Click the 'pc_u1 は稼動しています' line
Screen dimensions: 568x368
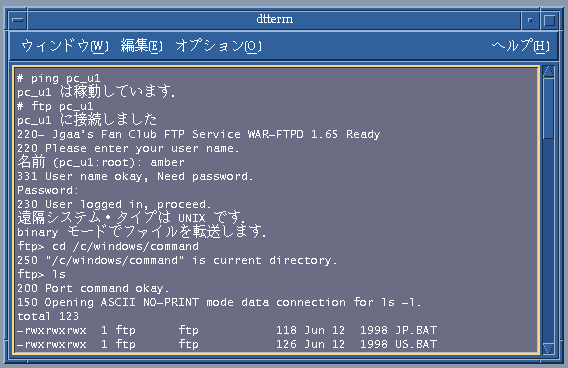tap(96, 92)
